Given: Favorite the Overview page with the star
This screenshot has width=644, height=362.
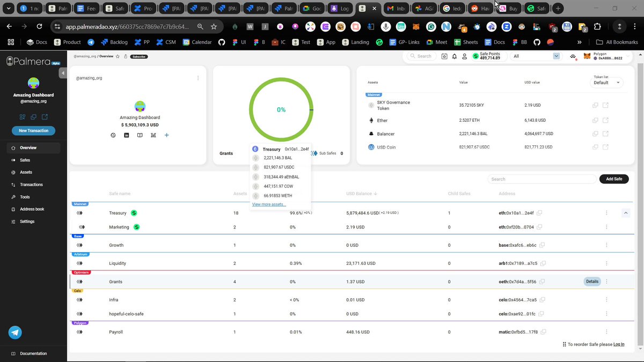Looking at the screenshot, I should point(118,56).
